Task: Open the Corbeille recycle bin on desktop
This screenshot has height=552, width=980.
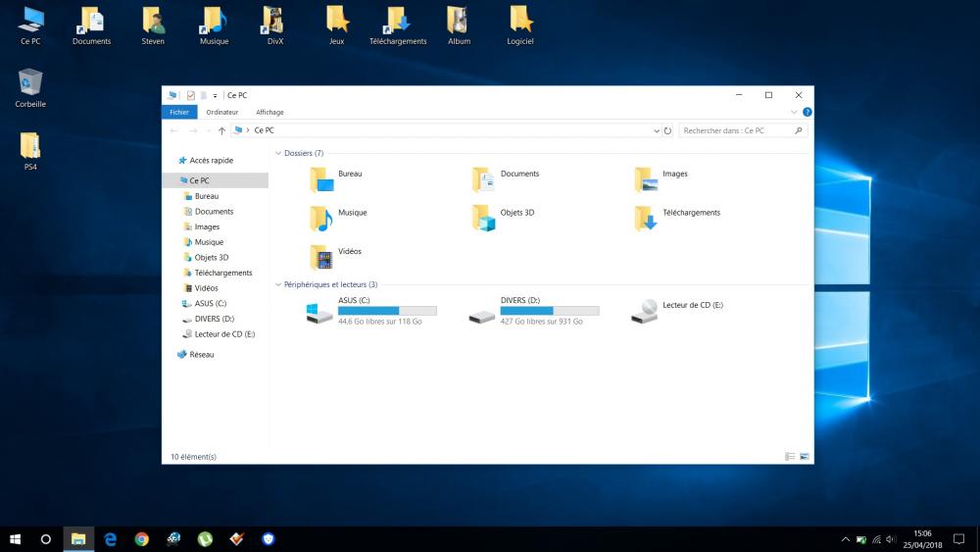Action: (x=30, y=82)
